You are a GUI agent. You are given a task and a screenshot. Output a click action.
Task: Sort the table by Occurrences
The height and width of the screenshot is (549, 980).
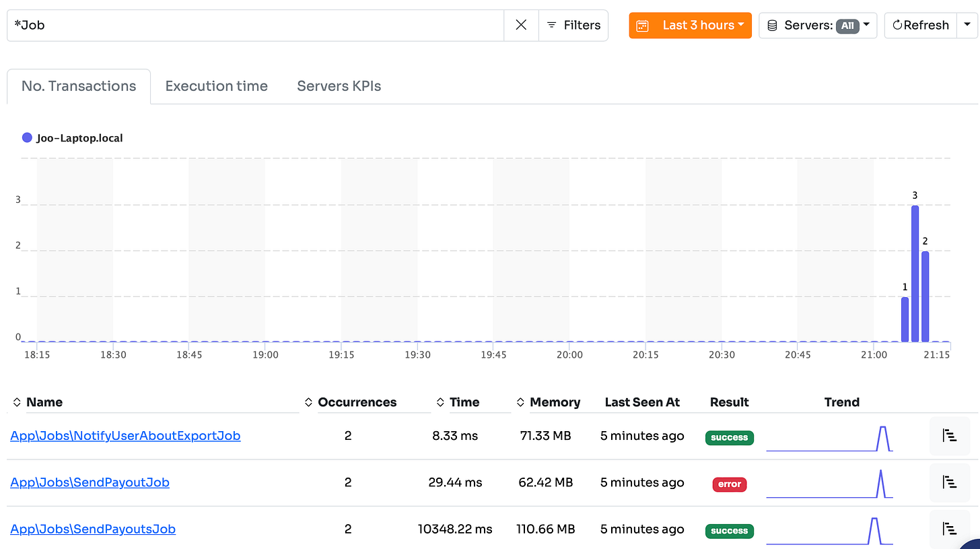click(x=351, y=402)
